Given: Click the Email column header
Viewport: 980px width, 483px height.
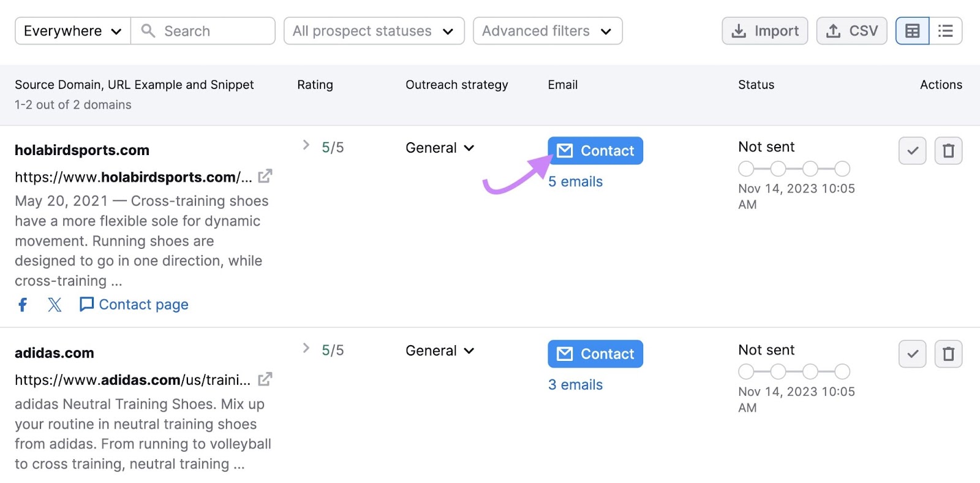Looking at the screenshot, I should [563, 85].
